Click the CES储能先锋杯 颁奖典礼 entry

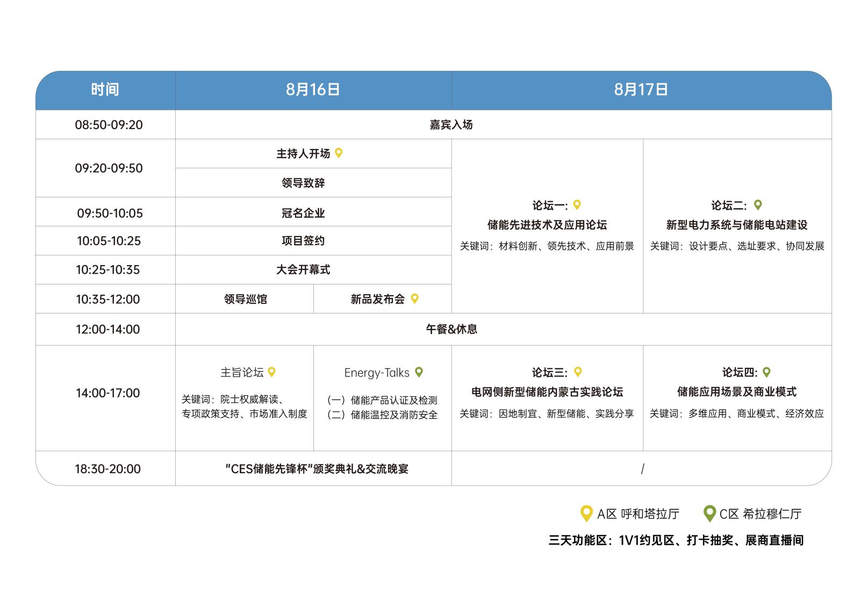tap(317, 469)
